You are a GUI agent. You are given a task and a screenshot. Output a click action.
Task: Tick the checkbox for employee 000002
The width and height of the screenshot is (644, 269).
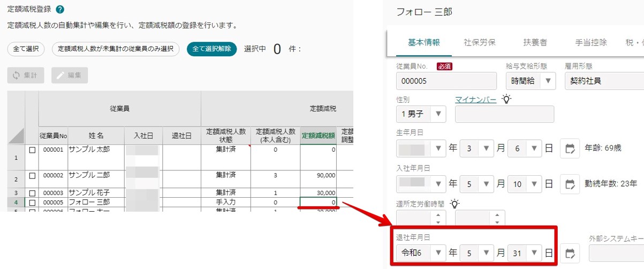coord(32,175)
